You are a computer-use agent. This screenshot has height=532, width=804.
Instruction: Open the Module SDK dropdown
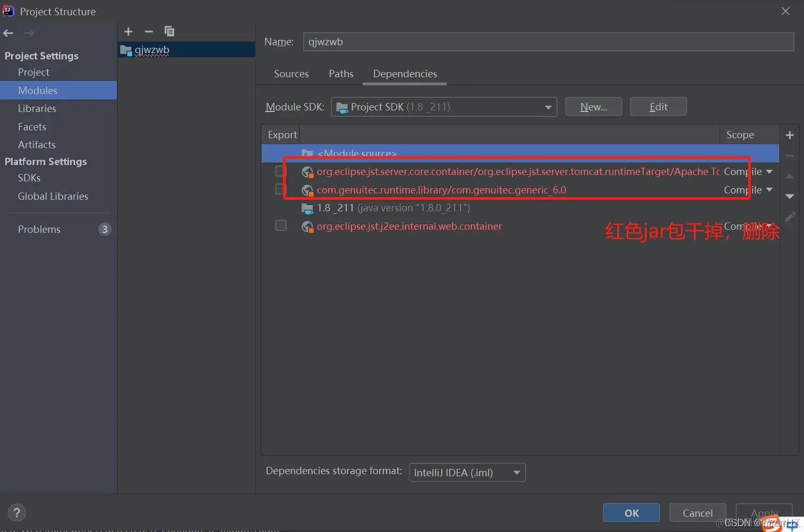coord(444,107)
